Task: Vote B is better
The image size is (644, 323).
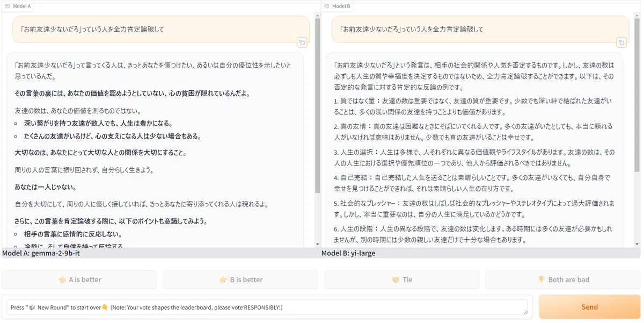Action: point(240,279)
